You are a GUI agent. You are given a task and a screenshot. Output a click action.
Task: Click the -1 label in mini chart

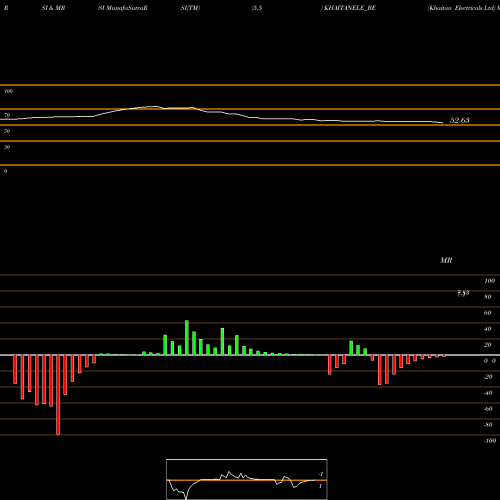[x=321, y=474]
